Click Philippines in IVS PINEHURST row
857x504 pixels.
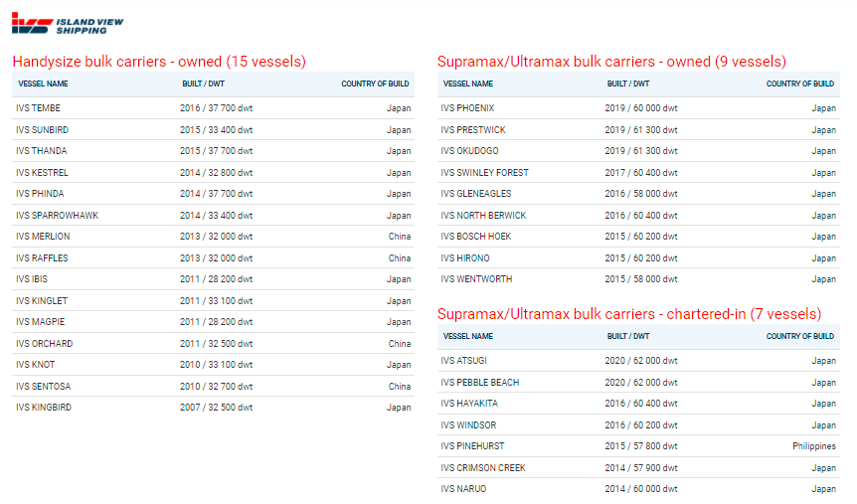[814, 446]
